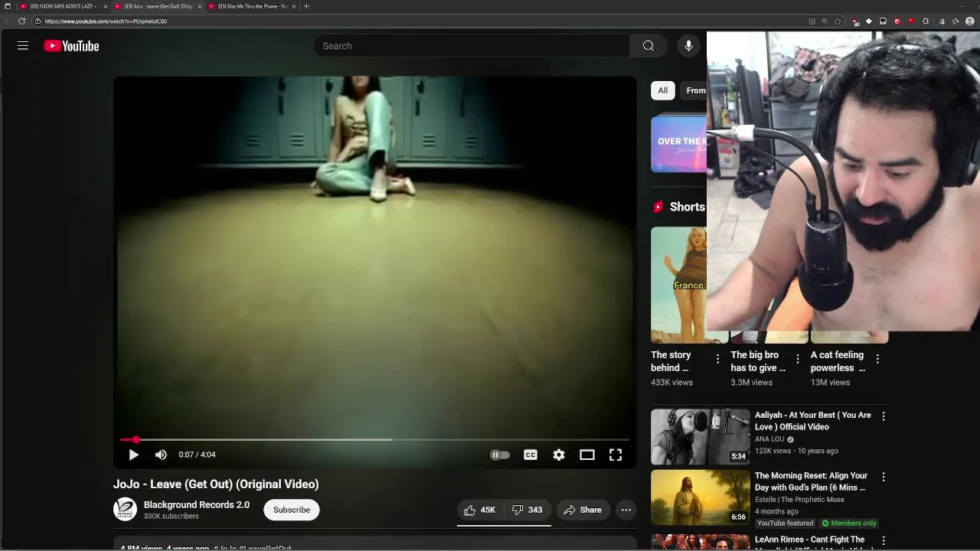Like the video with 45K thumbs up
Viewport: 980px width, 551px height.
click(x=479, y=510)
